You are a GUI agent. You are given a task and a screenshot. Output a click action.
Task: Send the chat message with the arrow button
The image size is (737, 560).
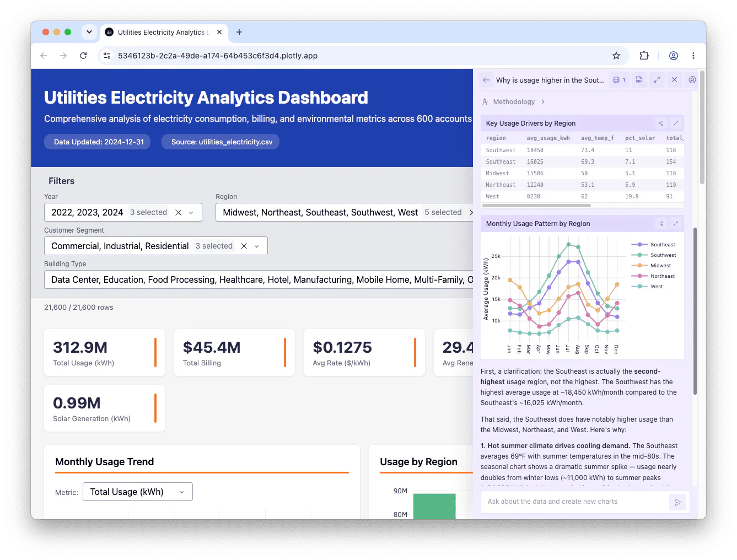[x=677, y=502]
